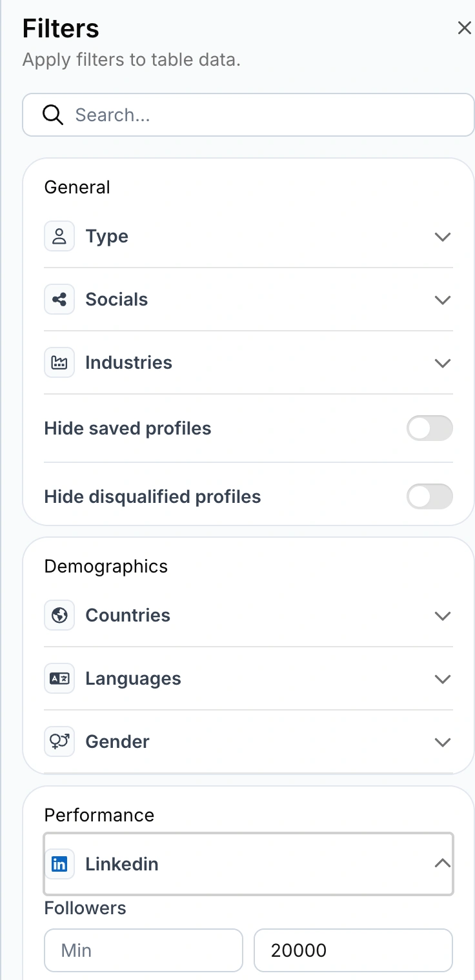This screenshot has height=980, width=475.
Task: Click the Languages translate icon
Action: (59, 679)
